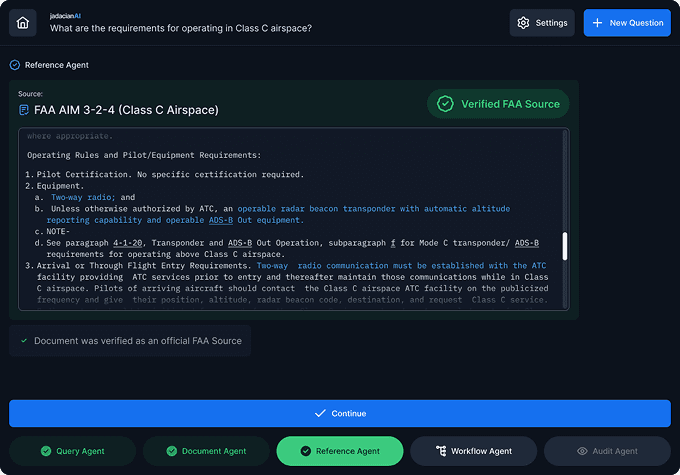Screen dimensions: 680x475
Task: Click 'Document was verified as an official FAA Source'
Action: (138, 341)
